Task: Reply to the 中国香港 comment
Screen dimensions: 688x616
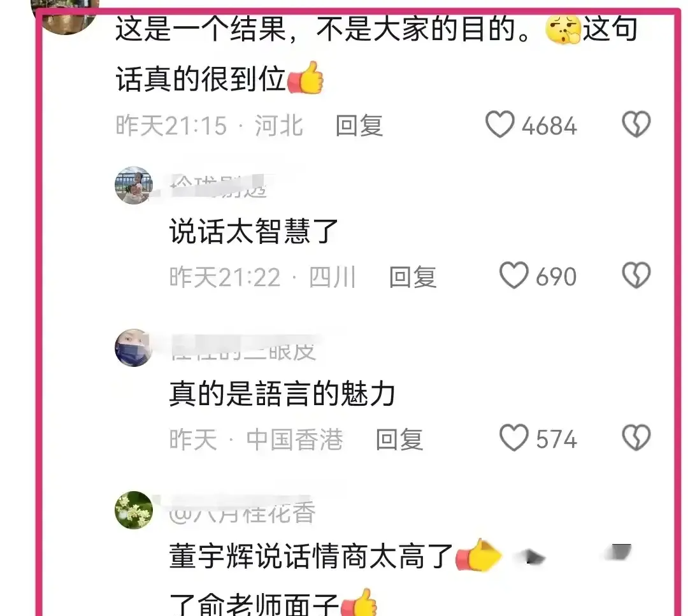Action: pos(399,439)
